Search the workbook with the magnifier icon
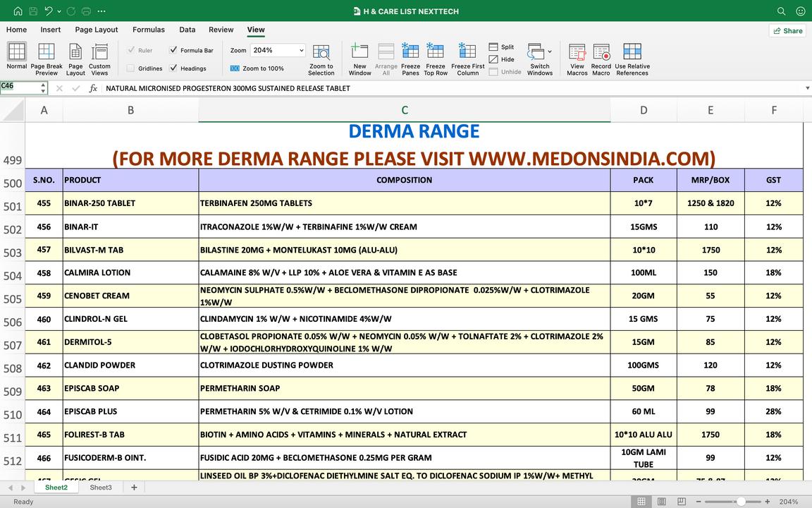 coord(782,11)
